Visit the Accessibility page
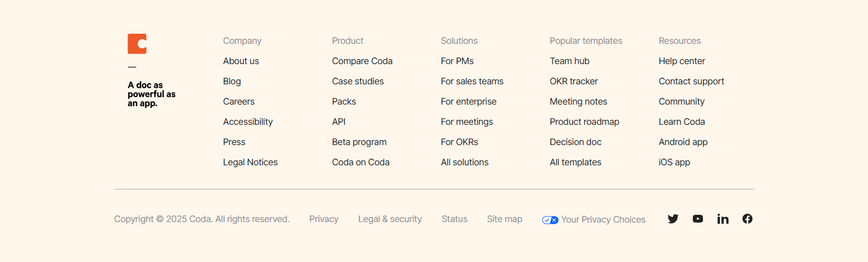Image resolution: width=868 pixels, height=262 pixels. tap(248, 121)
